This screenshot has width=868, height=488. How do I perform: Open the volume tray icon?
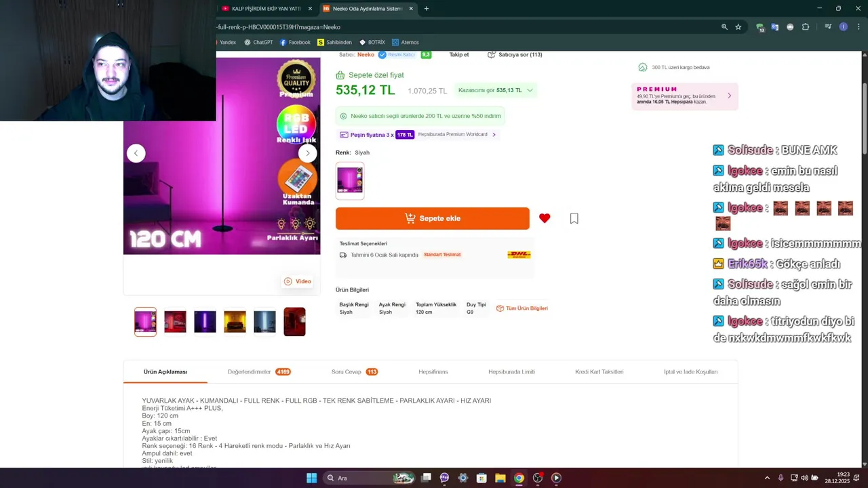804,478
